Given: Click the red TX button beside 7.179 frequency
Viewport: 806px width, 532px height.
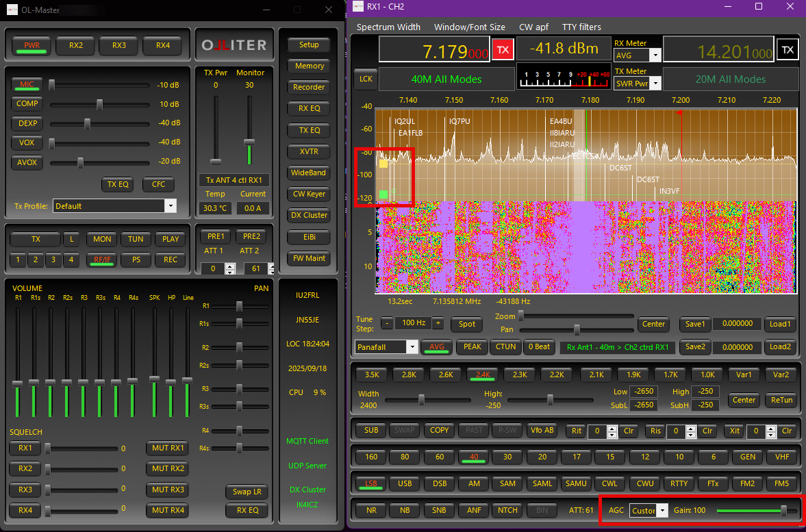Looking at the screenshot, I should pyautogui.click(x=503, y=50).
